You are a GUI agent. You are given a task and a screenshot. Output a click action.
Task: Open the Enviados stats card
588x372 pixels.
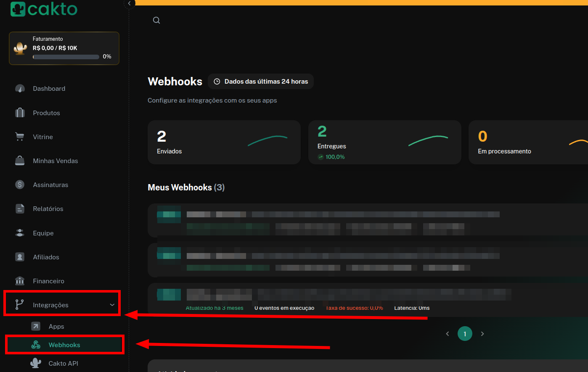[x=224, y=142]
